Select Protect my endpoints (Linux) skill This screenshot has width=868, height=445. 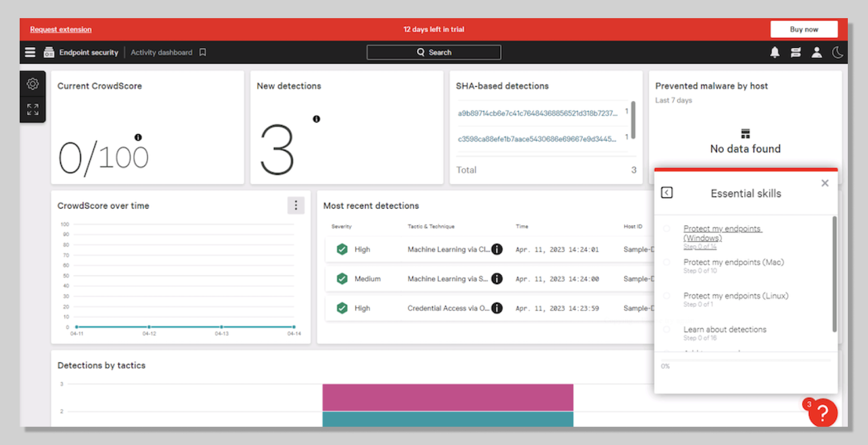pos(735,296)
